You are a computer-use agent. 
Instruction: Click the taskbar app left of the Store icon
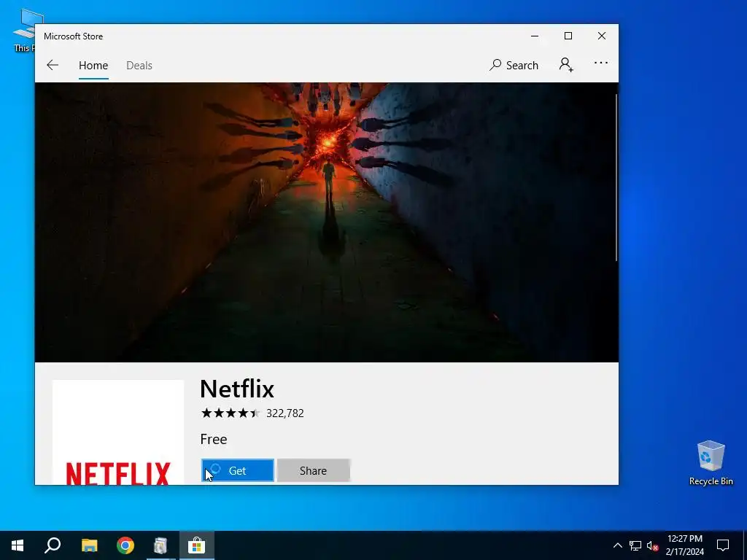click(161, 545)
